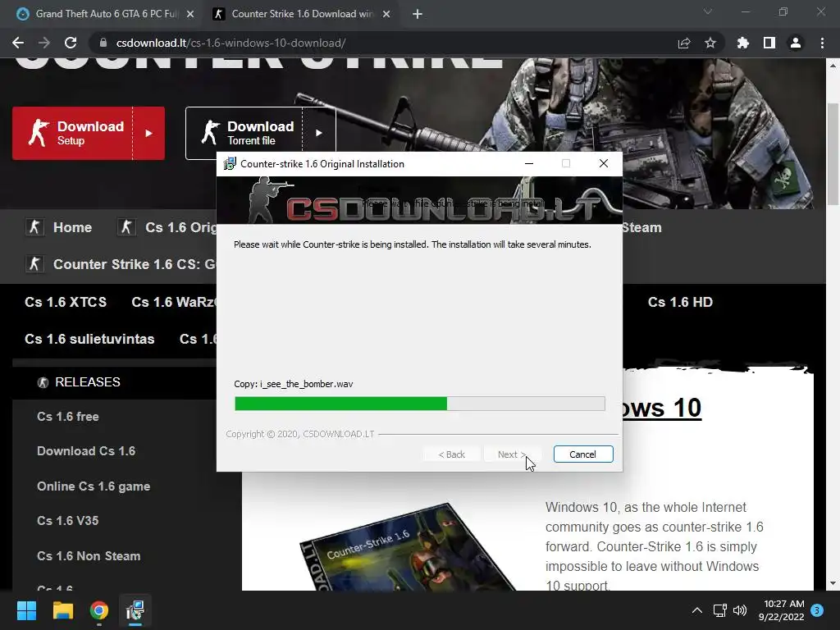Click the address bar URL
Screen dimensions: 840x630
tap(231, 43)
